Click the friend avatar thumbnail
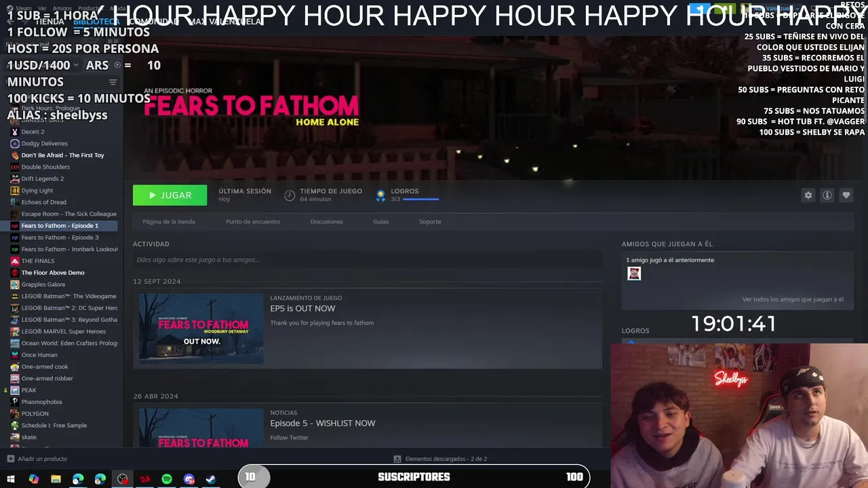 click(x=634, y=273)
